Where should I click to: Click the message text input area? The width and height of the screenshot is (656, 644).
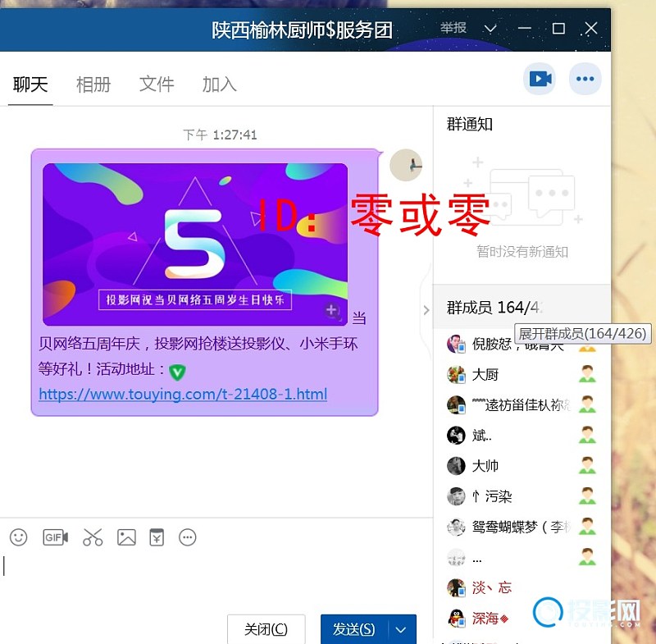213,574
